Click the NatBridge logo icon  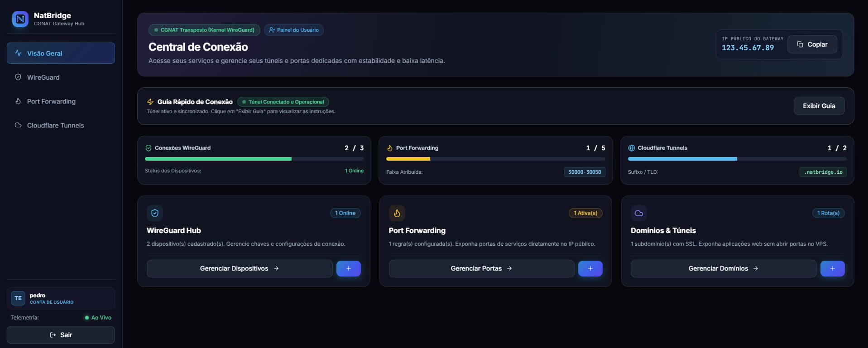click(20, 19)
